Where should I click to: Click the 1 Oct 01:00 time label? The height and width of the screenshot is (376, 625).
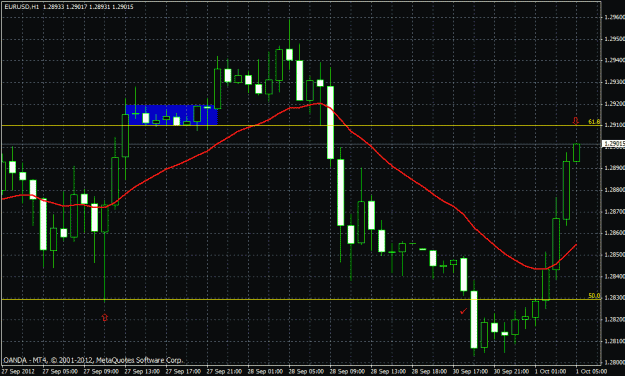pyautogui.click(x=550, y=371)
